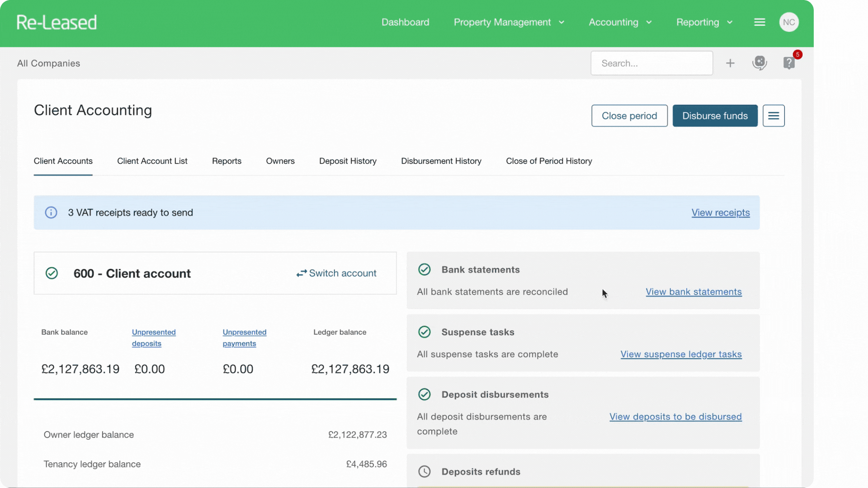Go to the Dashboard
Viewport: 868px width, 488px height.
[406, 22]
